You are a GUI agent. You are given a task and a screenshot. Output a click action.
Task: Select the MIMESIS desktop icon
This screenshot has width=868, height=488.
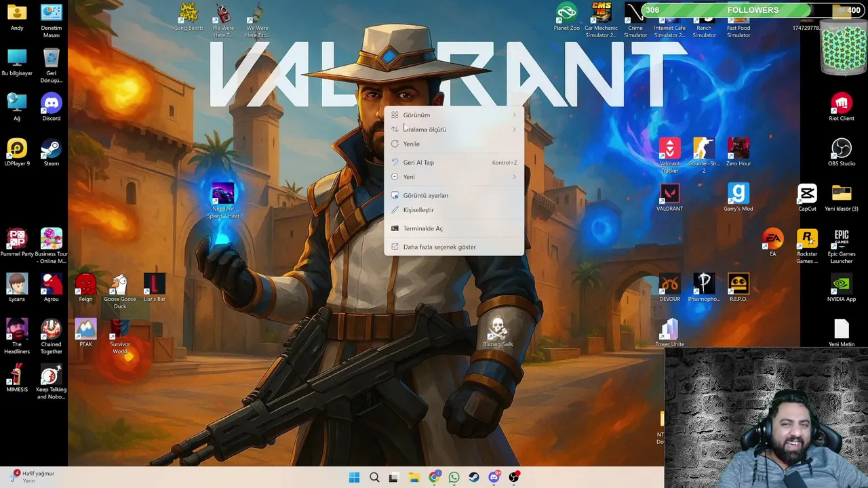pyautogui.click(x=17, y=378)
